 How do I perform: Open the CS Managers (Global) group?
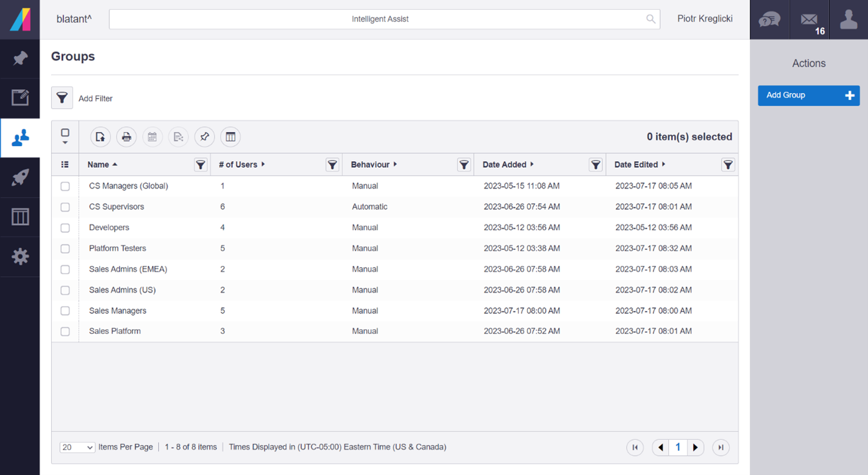128,186
